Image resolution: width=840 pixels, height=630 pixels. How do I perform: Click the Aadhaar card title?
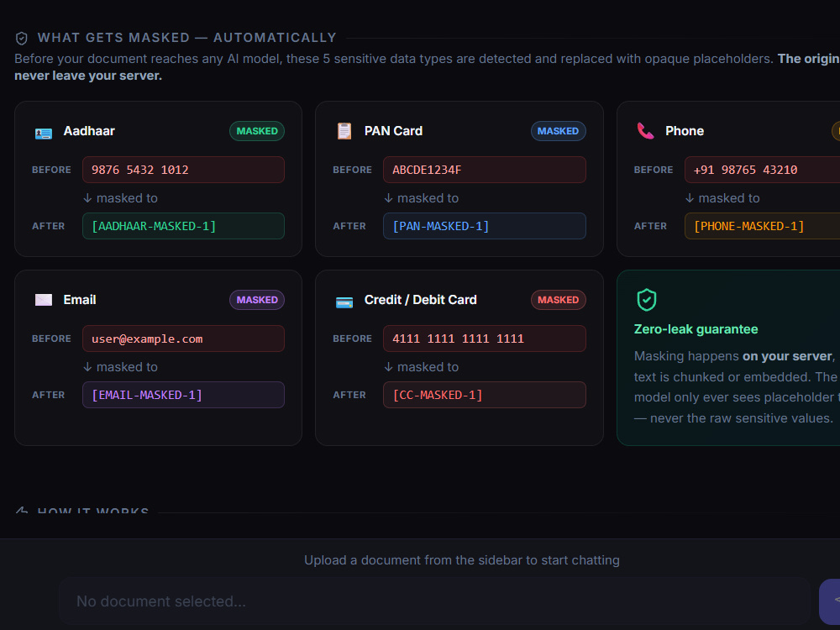click(x=89, y=131)
